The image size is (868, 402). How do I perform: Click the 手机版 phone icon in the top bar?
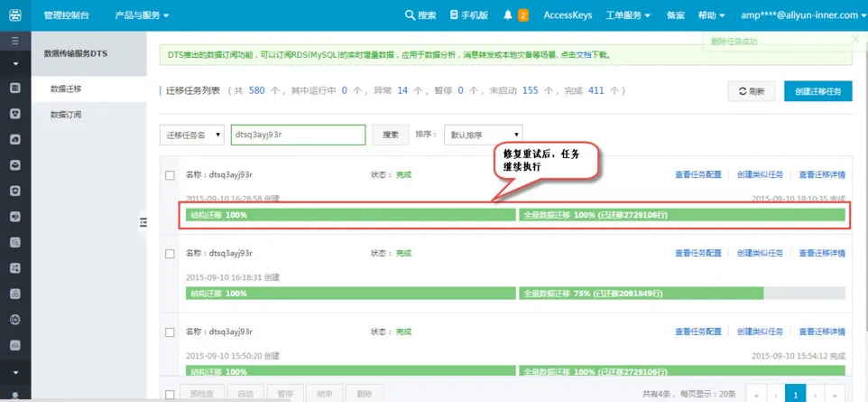[x=454, y=15]
